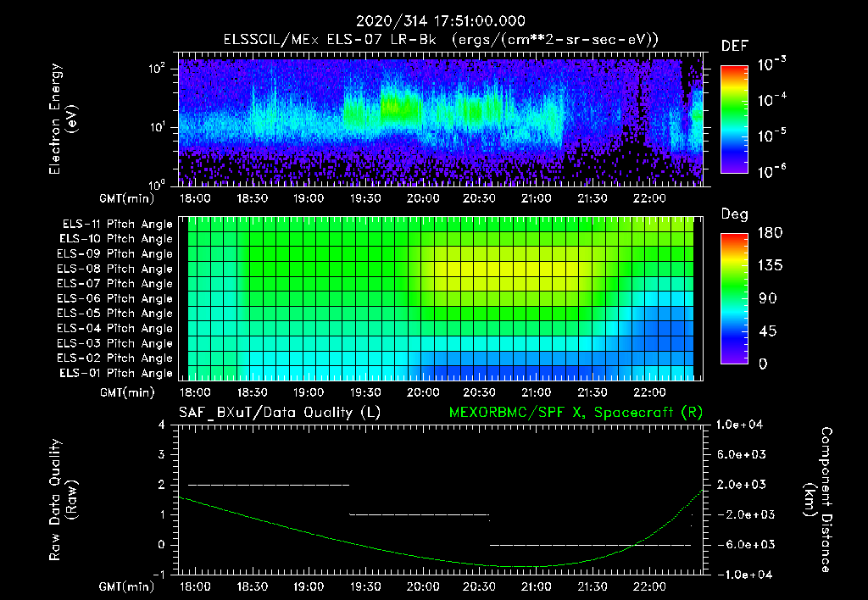868x600 pixels.
Task: Click the -1 tick on Raw Data Quality axis
Action: 159,575
